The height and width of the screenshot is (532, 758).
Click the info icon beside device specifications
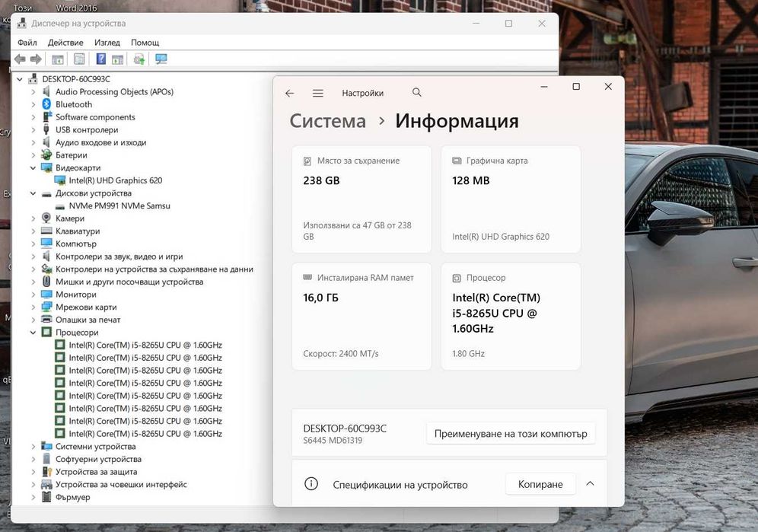[311, 483]
